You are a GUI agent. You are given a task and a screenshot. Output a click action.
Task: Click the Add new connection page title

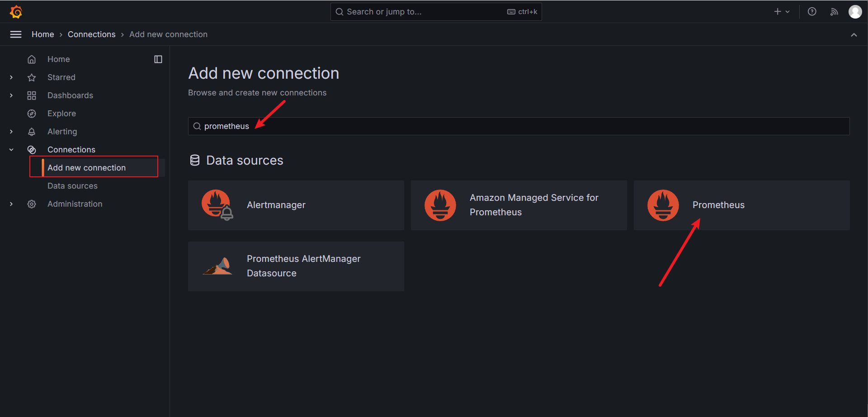tap(264, 73)
